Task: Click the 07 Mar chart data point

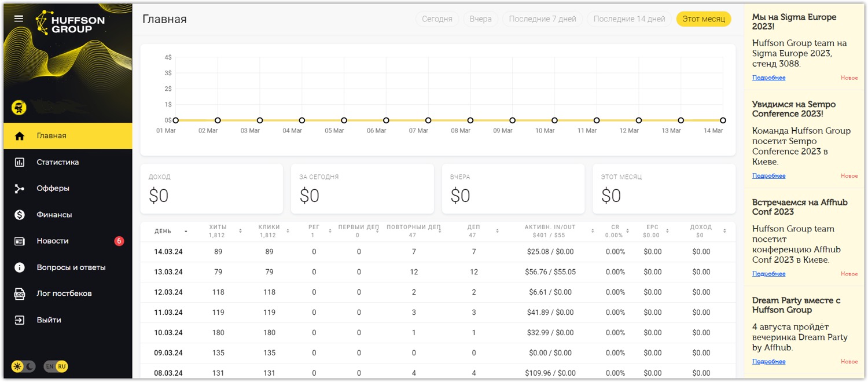Action: point(428,120)
